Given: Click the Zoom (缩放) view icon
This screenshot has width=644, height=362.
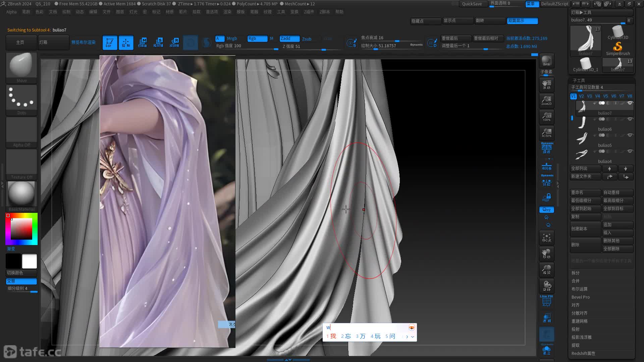Looking at the screenshot, I should [x=546, y=269].
